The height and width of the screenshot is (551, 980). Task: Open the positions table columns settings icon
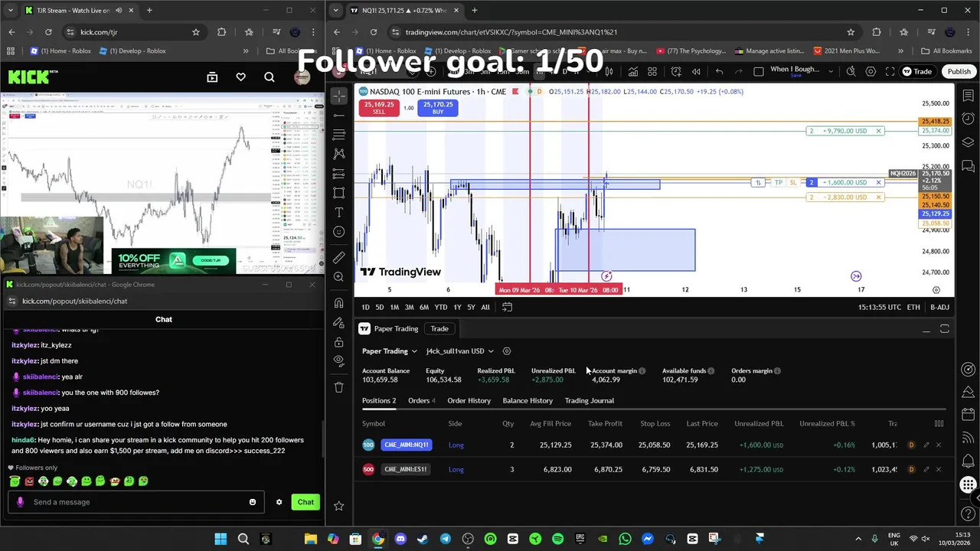click(x=939, y=423)
